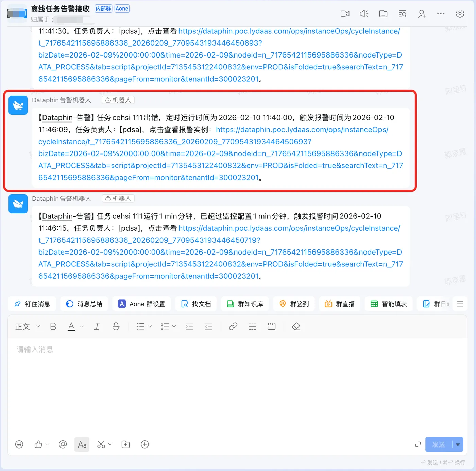Open the link in the 11:46:15 alert message
This screenshot has width=476, height=471.
[x=221, y=252]
